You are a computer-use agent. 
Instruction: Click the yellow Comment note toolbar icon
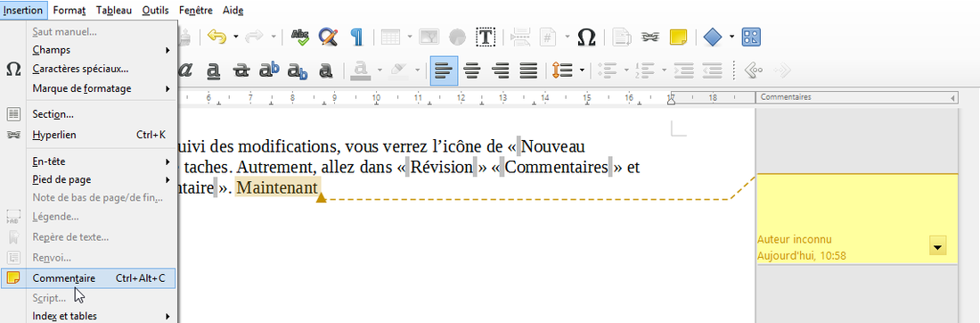(678, 37)
